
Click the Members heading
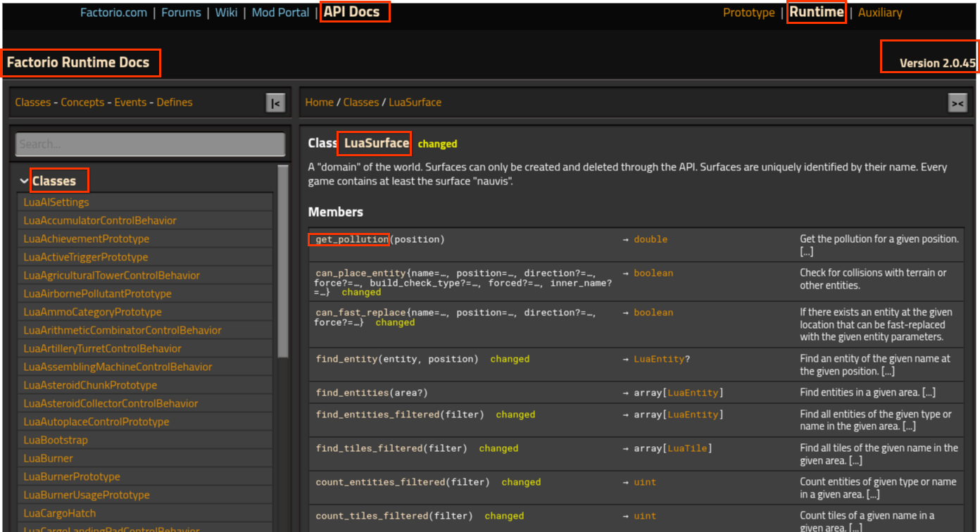336,212
